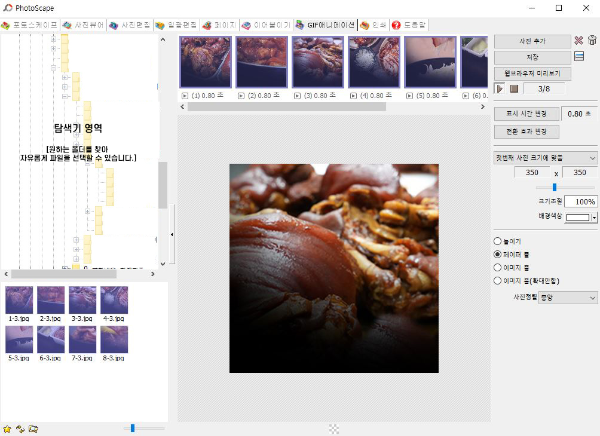
Task: Open the canvas size mode dropdown
Action: point(546,158)
